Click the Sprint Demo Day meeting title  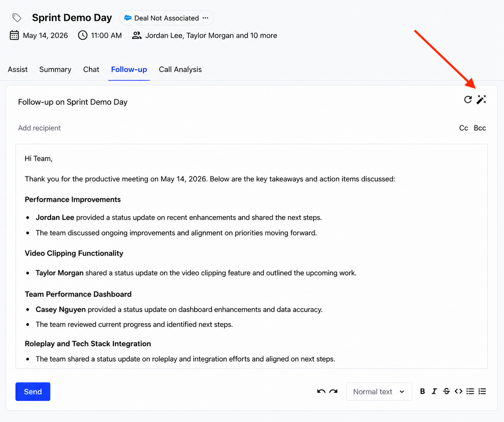(72, 18)
